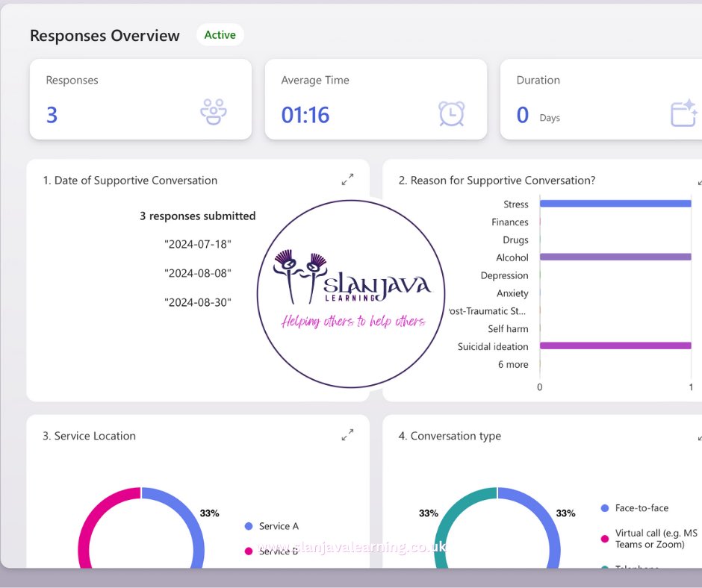Click the Responses people icon
The height and width of the screenshot is (588, 702).
tap(214, 112)
